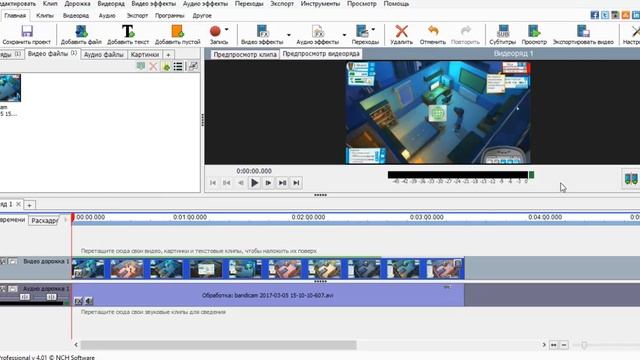Click the Удалить red X icon
This screenshot has width=640, height=360.
coord(402,31)
